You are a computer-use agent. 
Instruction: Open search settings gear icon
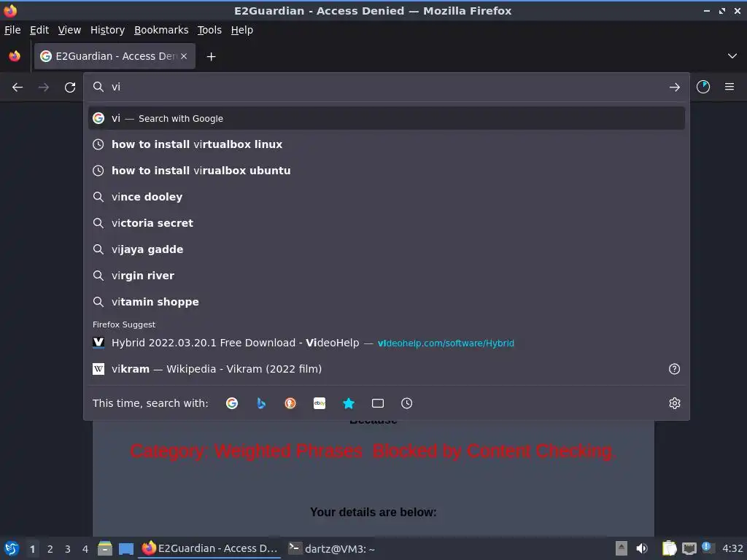point(675,403)
